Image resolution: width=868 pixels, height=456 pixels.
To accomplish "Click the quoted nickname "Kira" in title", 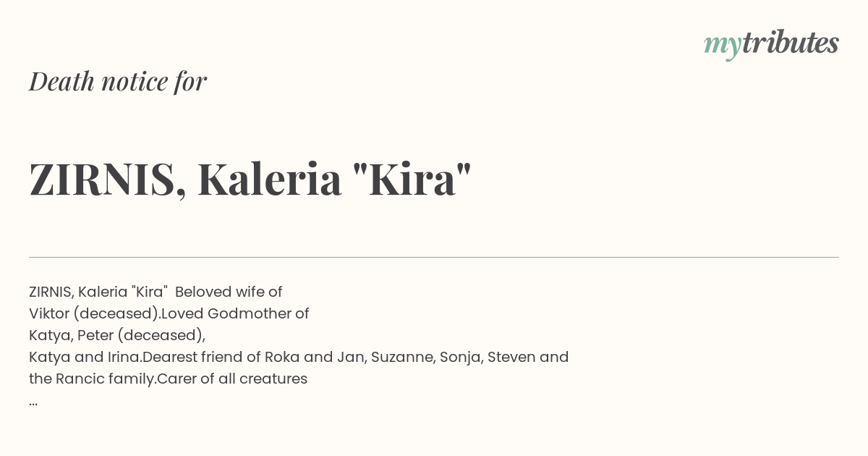I will (x=413, y=178).
